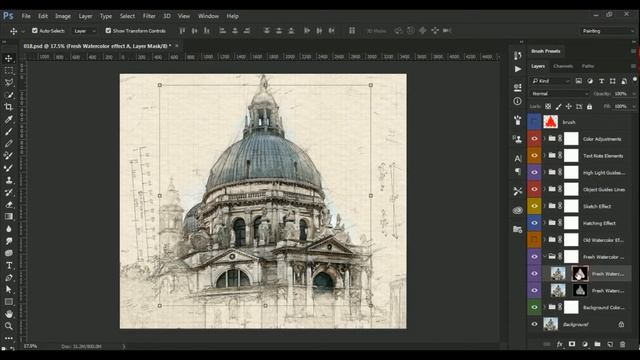Screen dimensions: 640x360
Task: Adjust the layer Fill value field
Action: [622, 107]
